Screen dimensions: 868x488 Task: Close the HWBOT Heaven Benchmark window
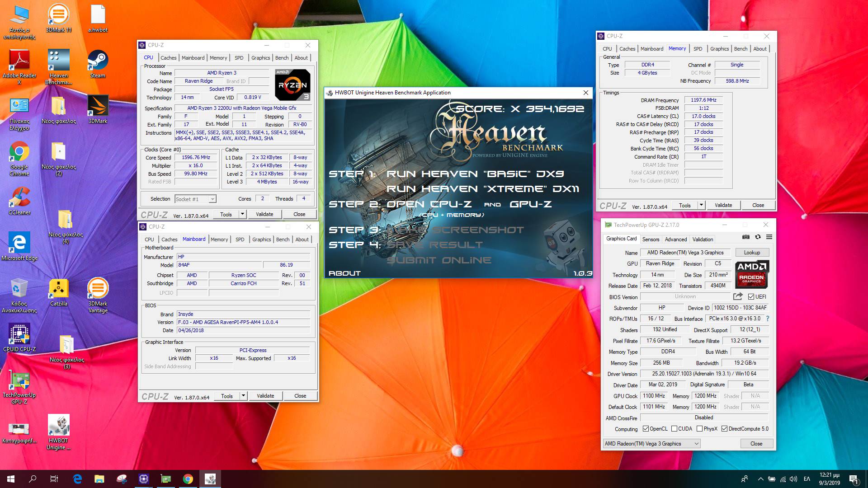(585, 93)
